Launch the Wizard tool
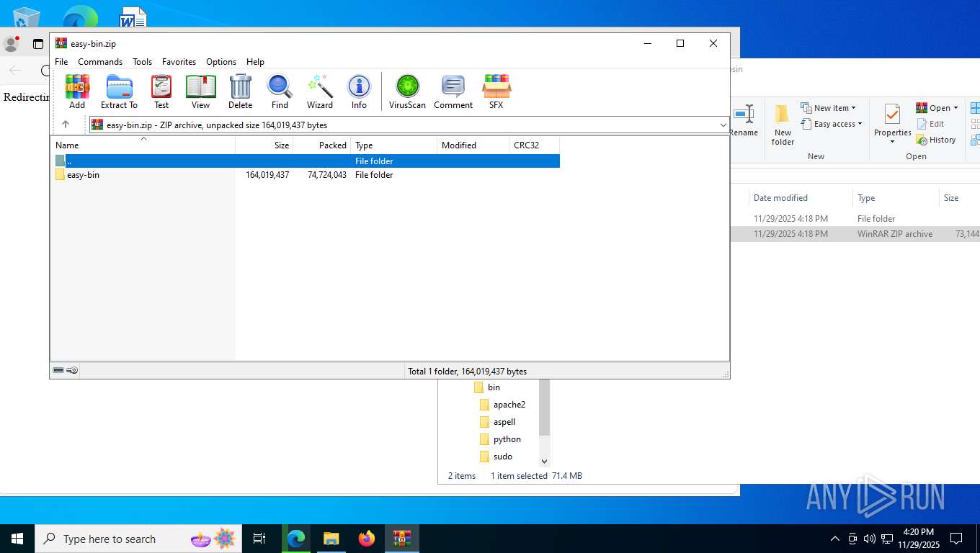This screenshot has height=553, width=980. tap(320, 91)
